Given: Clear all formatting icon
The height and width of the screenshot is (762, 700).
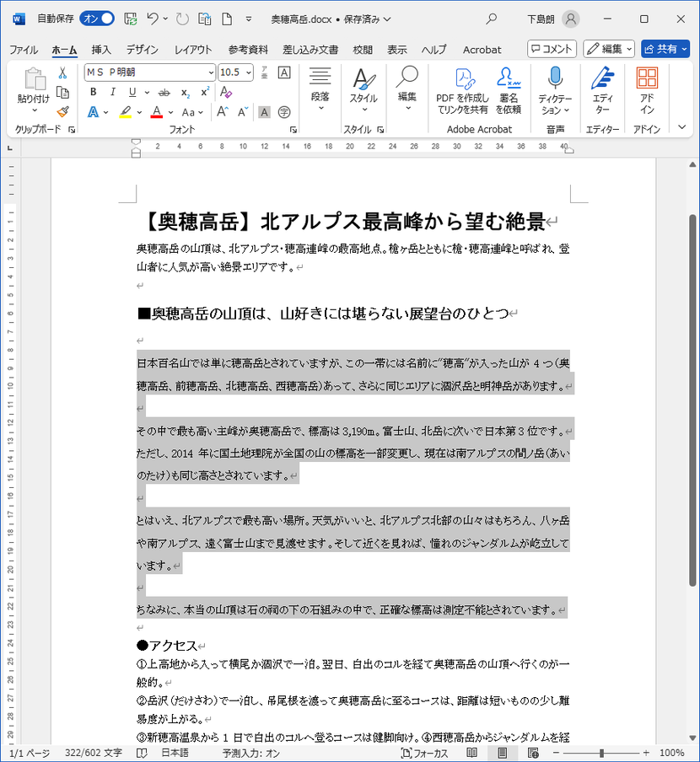Looking at the screenshot, I should coord(225,92).
